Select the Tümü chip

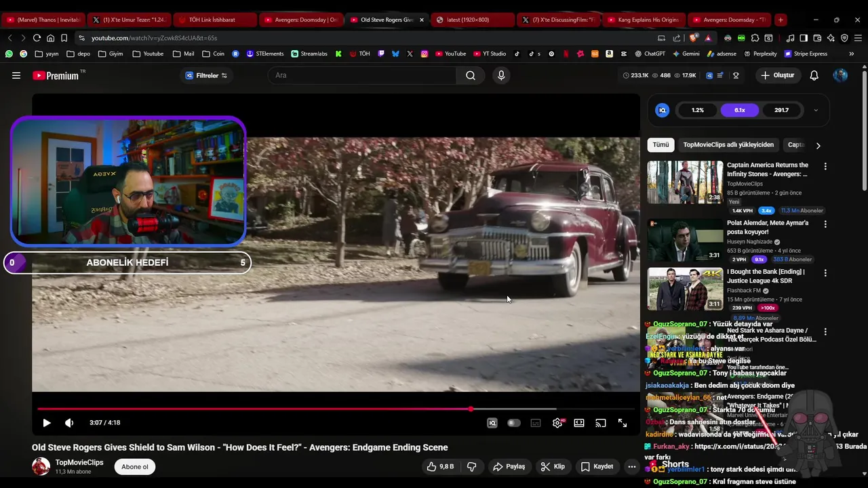pyautogui.click(x=660, y=144)
